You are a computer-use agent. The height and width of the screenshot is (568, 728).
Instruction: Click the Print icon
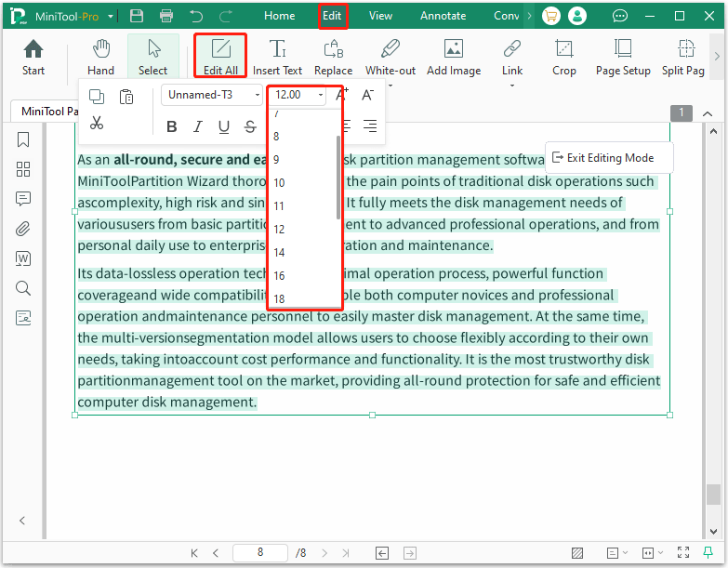(x=166, y=16)
